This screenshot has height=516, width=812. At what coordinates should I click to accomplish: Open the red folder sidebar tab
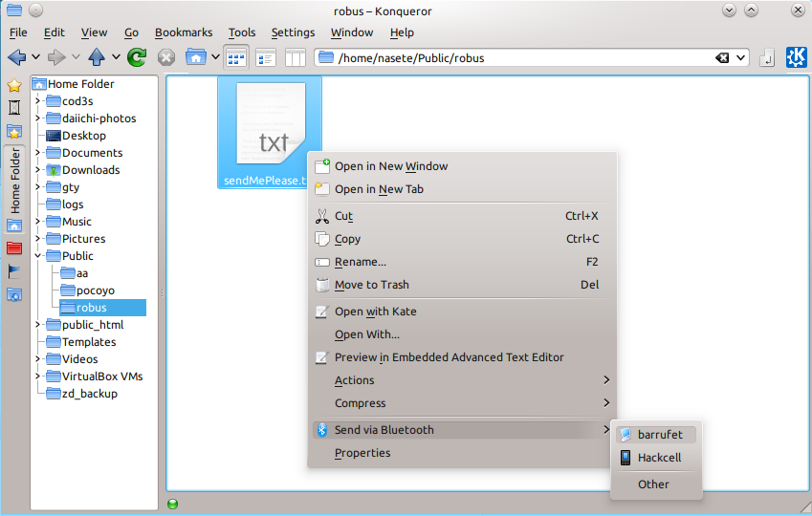point(14,247)
